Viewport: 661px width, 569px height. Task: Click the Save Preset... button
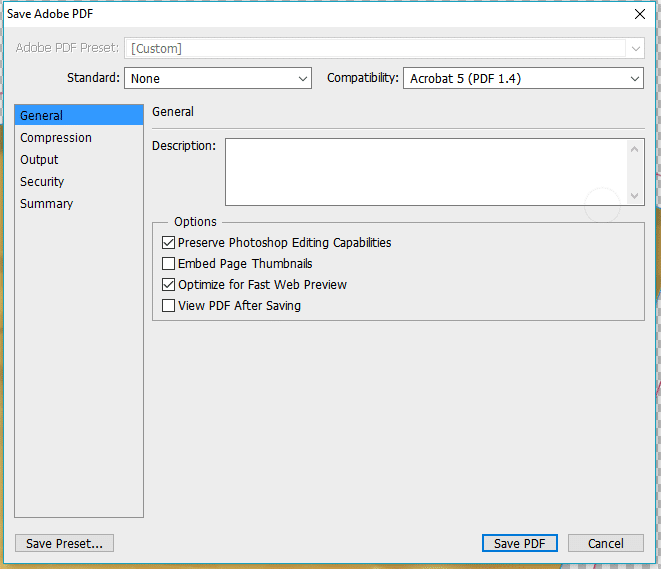click(x=64, y=543)
